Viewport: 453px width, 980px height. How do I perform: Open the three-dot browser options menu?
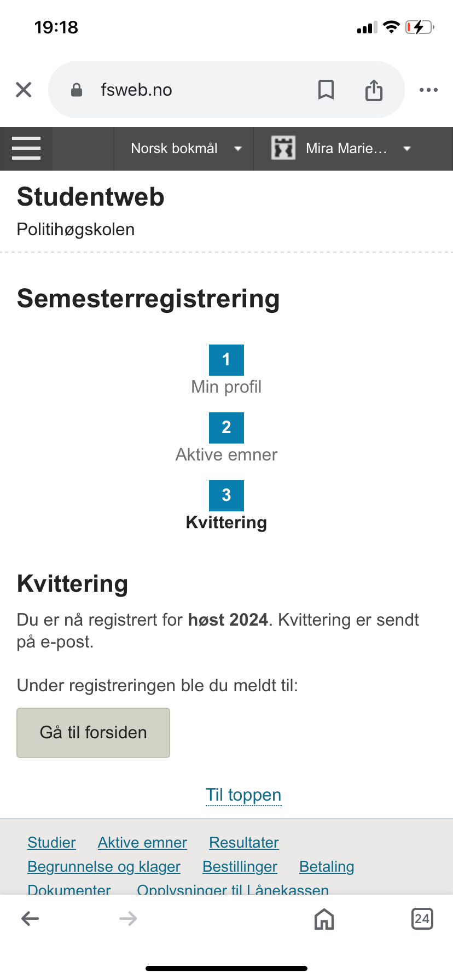pos(428,90)
